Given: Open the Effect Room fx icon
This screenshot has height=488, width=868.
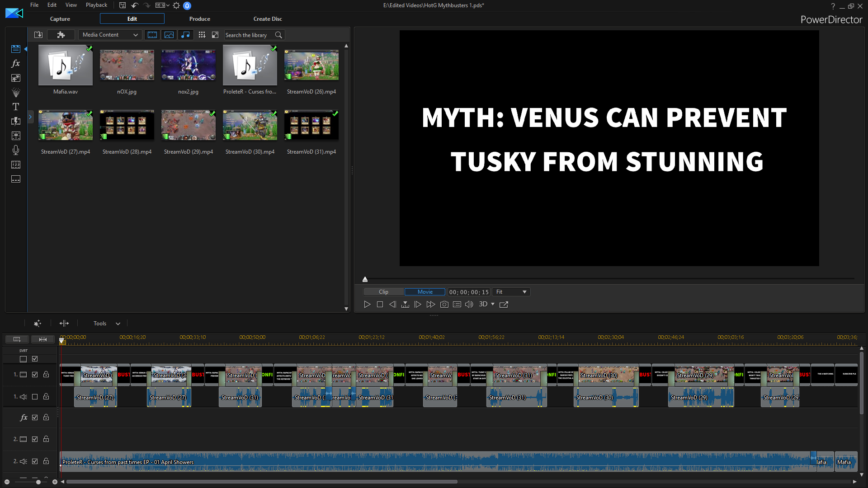Looking at the screenshot, I should [x=16, y=63].
